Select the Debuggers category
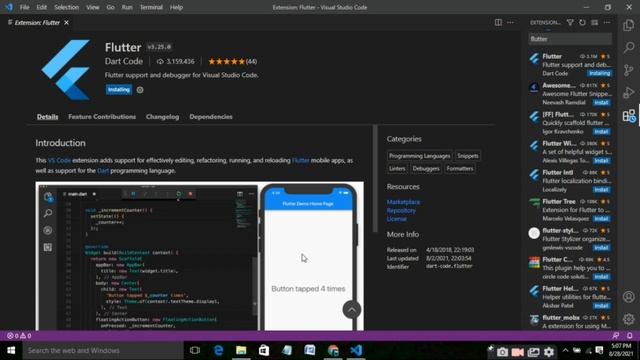The width and height of the screenshot is (640, 360). click(x=426, y=169)
